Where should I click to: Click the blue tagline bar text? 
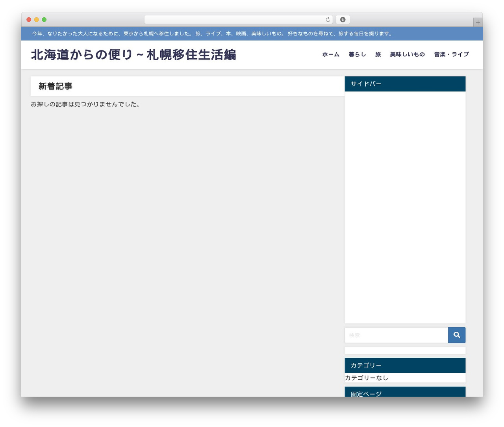click(213, 34)
